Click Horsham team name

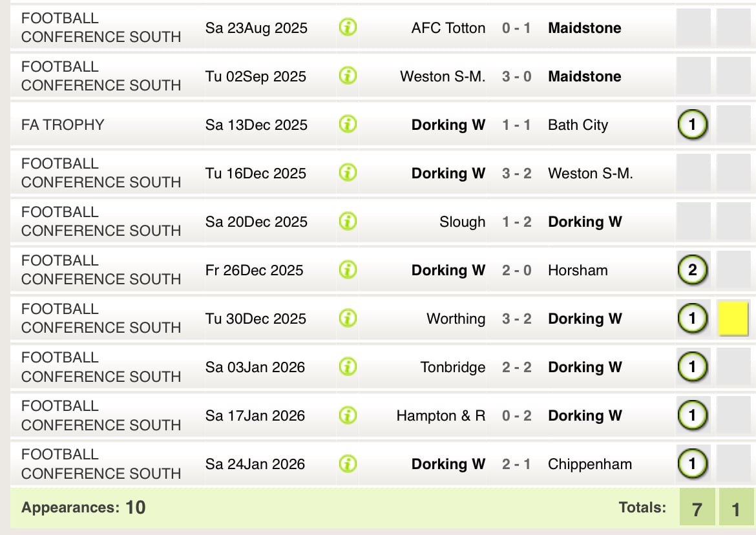[578, 270]
